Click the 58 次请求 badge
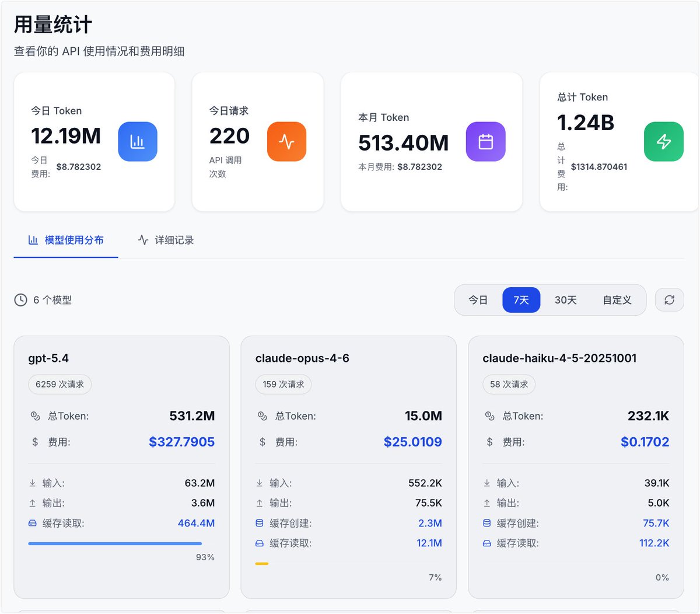The image size is (700, 614). (x=509, y=384)
